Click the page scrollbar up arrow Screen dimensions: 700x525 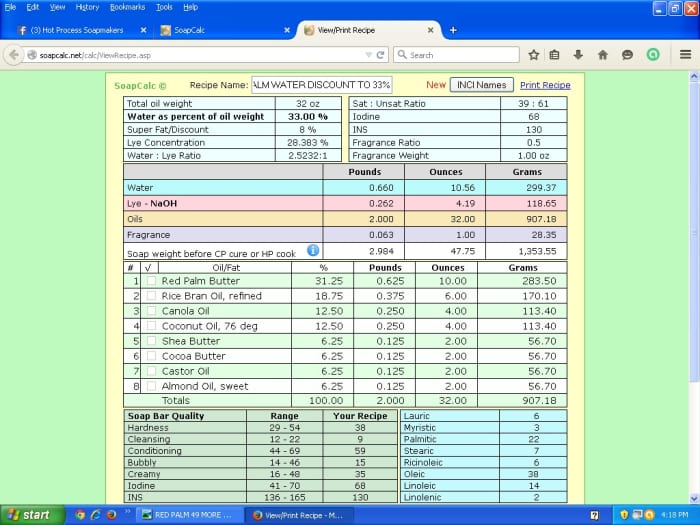click(694, 76)
